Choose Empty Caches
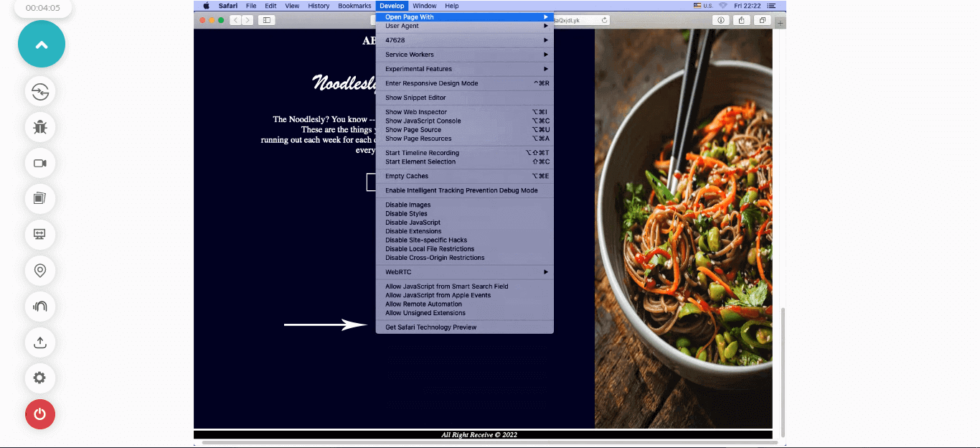Image resolution: width=980 pixels, height=448 pixels. 465,176
